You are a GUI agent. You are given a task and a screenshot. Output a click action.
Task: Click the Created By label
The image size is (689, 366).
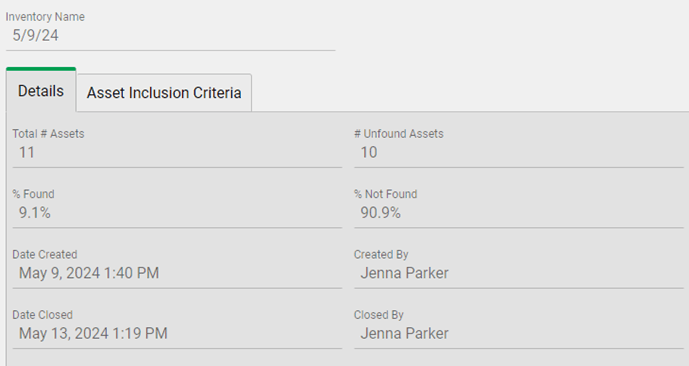tap(381, 254)
